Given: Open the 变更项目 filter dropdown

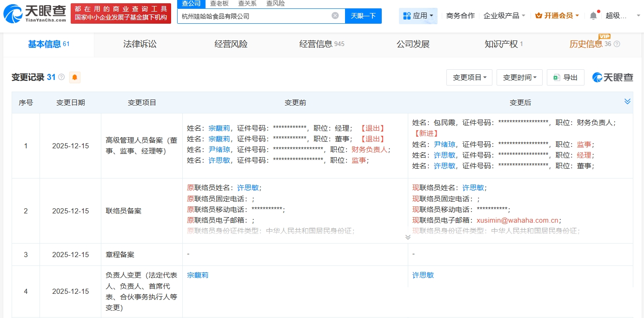Looking at the screenshot, I should point(469,78).
